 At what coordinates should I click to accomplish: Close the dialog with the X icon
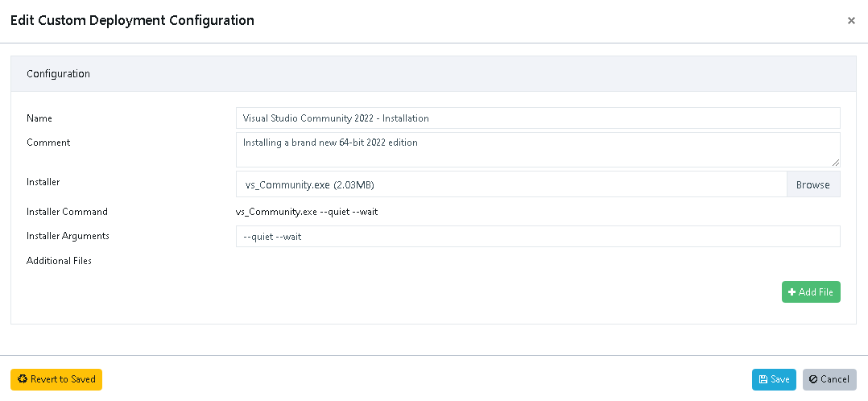tap(851, 21)
